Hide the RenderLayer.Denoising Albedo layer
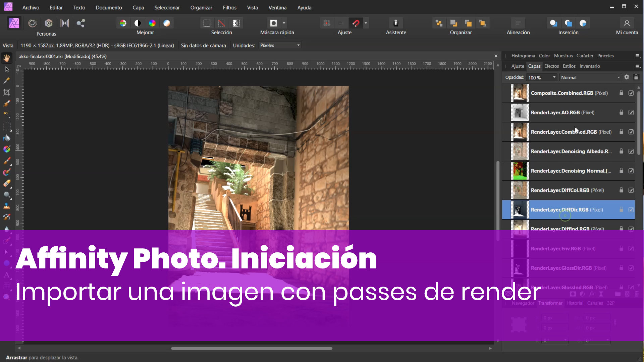Screen dimensions: 644x362 [x=631, y=152]
